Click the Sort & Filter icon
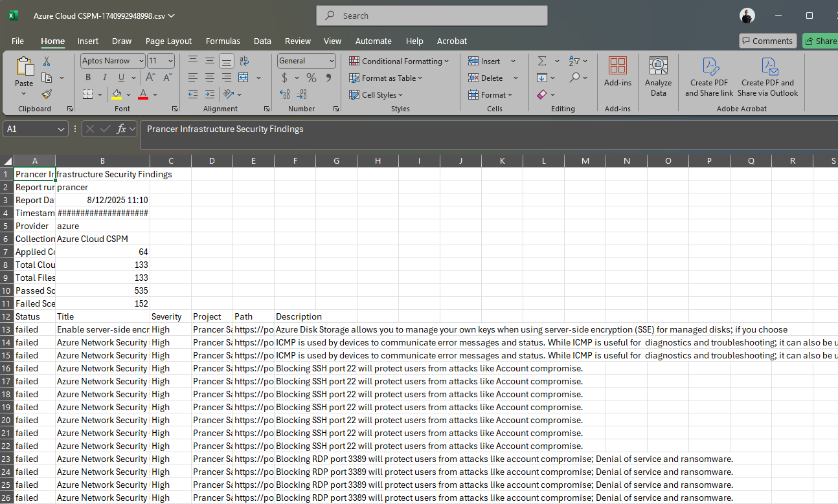The image size is (838, 504). pyautogui.click(x=574, y=61)
